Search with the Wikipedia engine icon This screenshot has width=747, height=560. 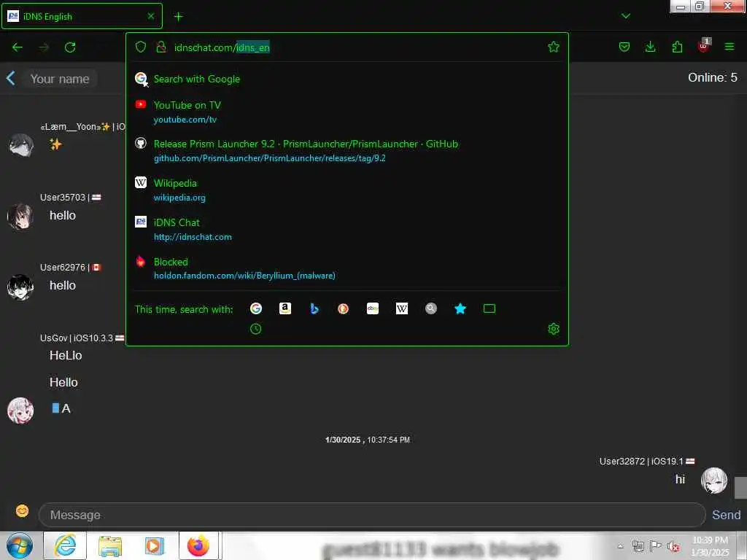(x=402, y=308)
